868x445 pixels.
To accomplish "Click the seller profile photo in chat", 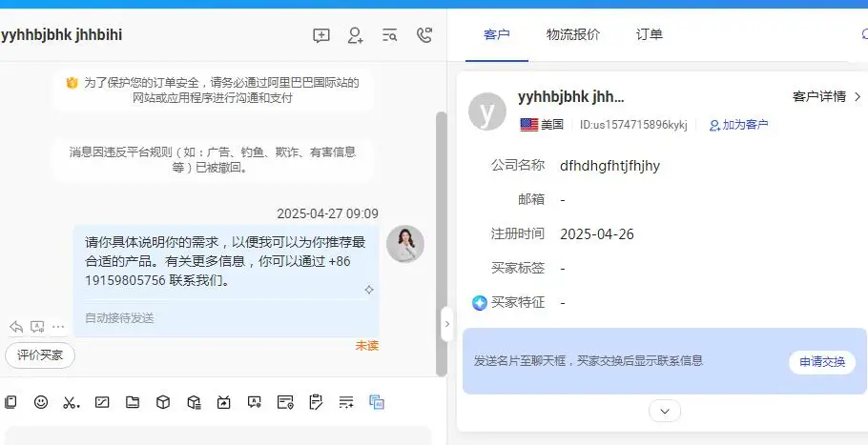I will click(x=405, y=244).
